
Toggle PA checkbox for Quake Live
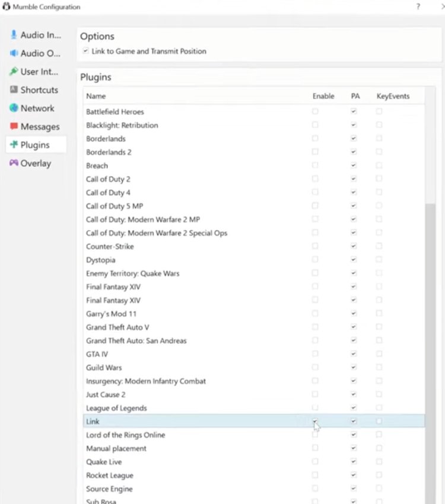tap(354, 461)
